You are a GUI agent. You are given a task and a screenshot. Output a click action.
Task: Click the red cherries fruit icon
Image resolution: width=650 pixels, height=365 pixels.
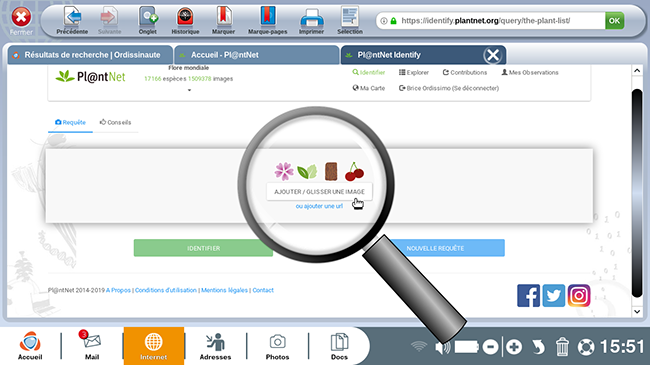354,171
